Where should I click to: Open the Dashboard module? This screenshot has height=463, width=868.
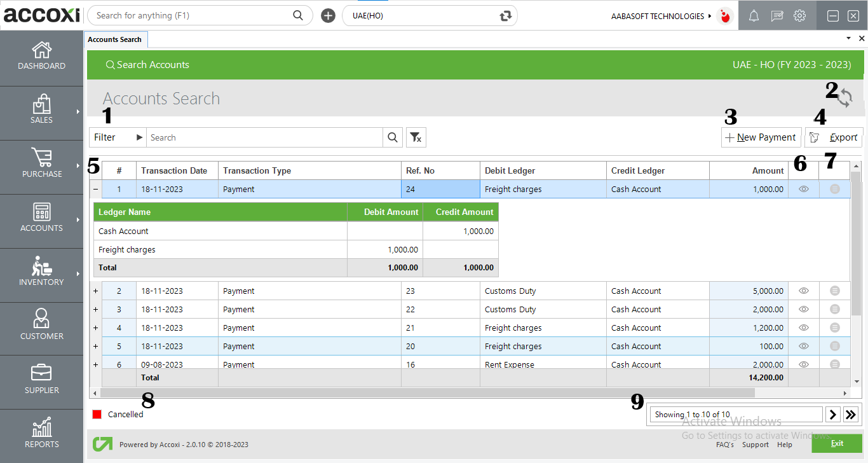pos(41,57)
